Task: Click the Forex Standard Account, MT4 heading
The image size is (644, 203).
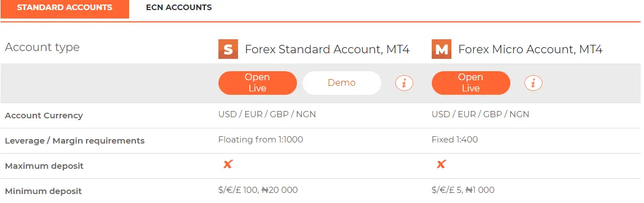Action: (x=327, y=49)
